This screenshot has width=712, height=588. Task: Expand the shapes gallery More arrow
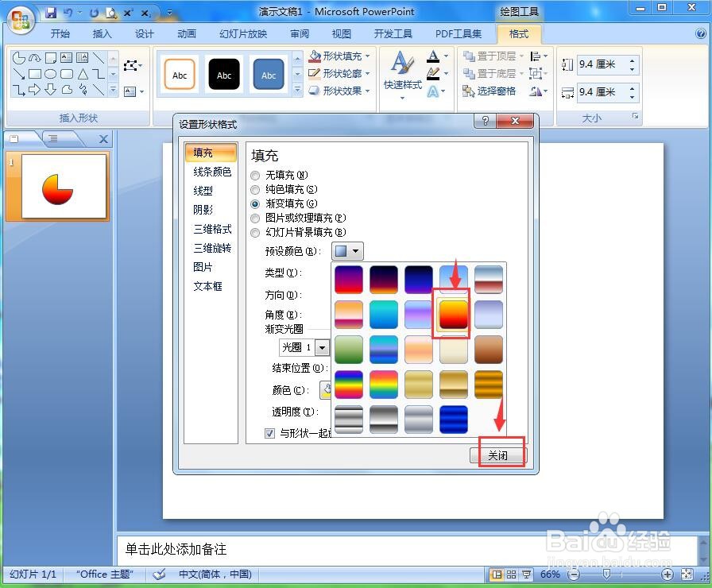click(x=114, y=90)
